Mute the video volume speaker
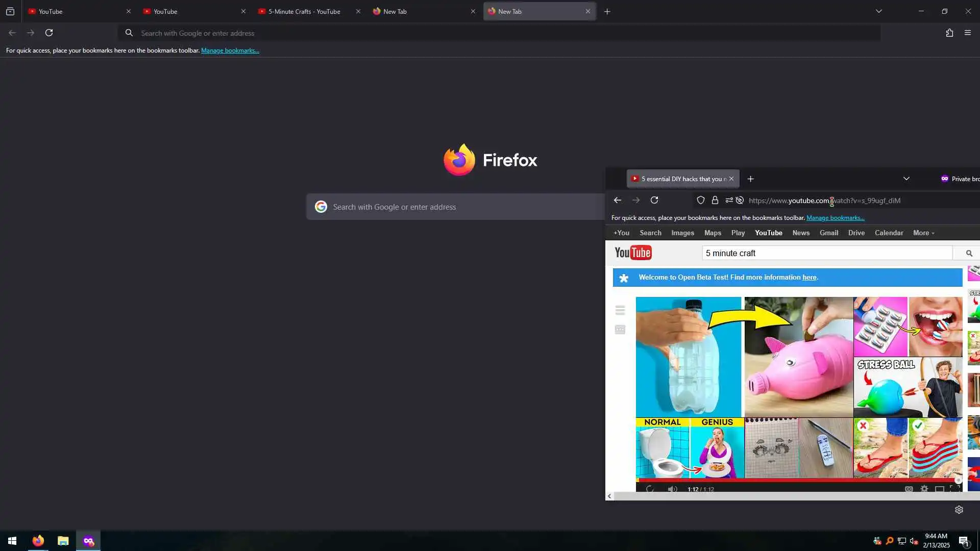Image resolution: width=980 pixels, height=551 pixels. (x=672, y=489)
